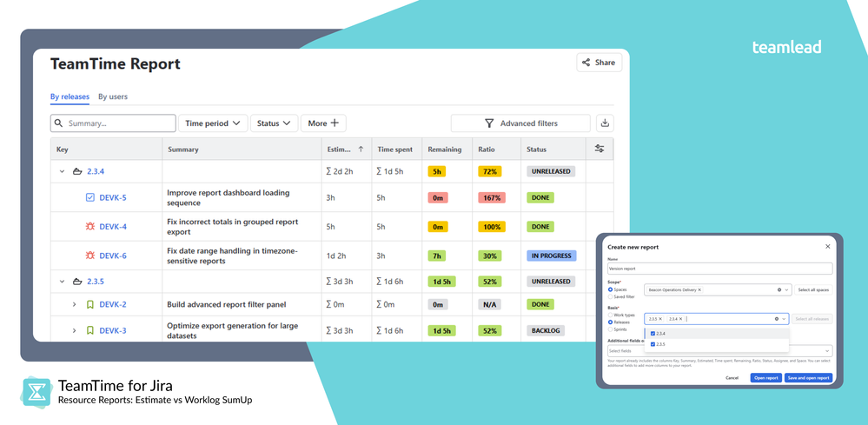Click the magnifier icon in Summary search
868x425 pixels.
[59, 123]
